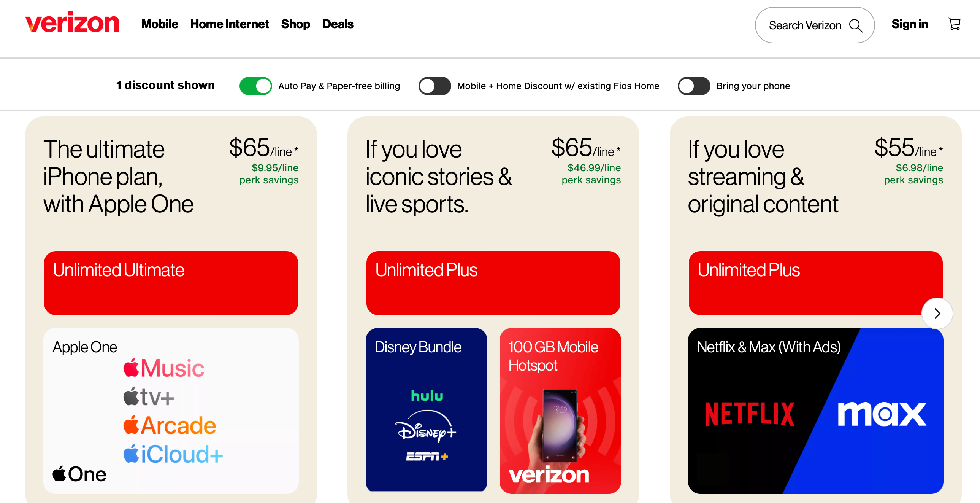Click the Apple One bundle icon
980x503 pixels.
(78, 473)
